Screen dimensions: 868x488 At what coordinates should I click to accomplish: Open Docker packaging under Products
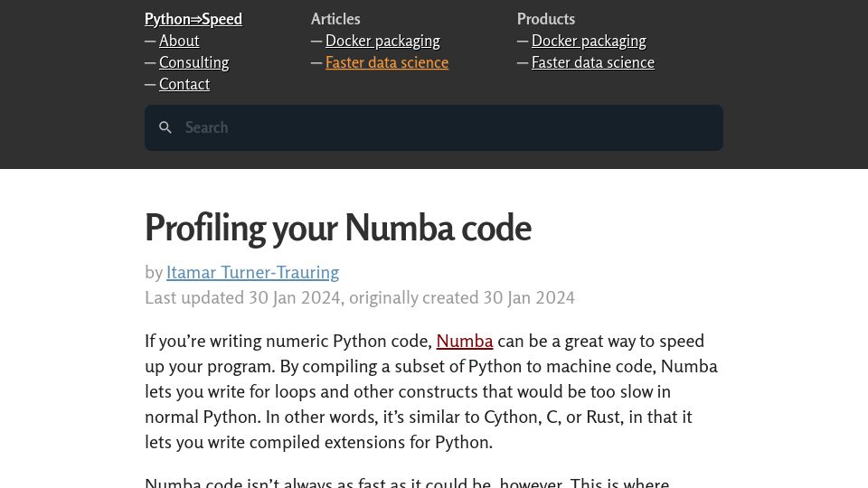click(589, 41)
